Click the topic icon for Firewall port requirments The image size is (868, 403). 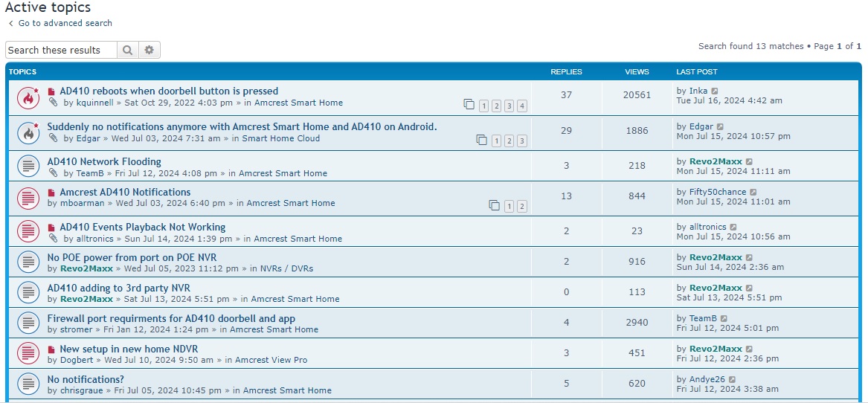28,323
